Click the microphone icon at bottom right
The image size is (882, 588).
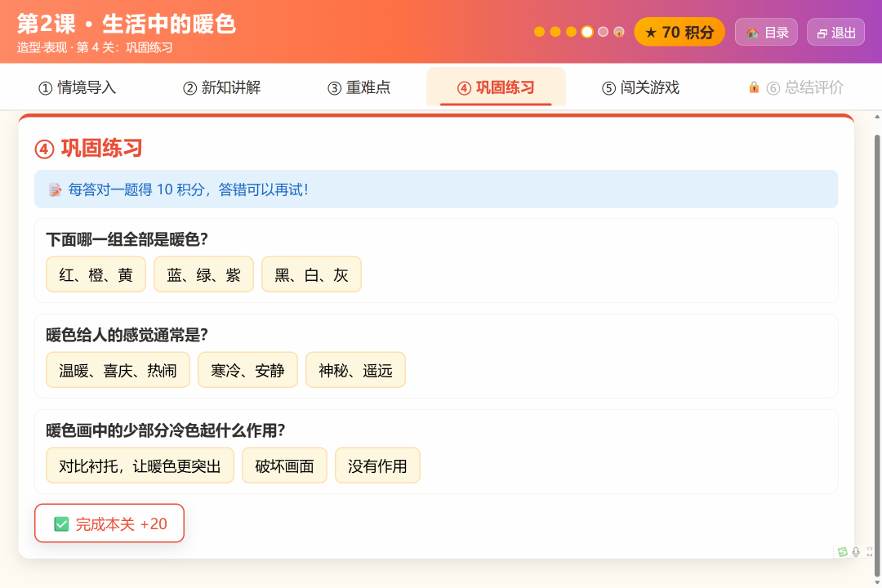point(856,552)
